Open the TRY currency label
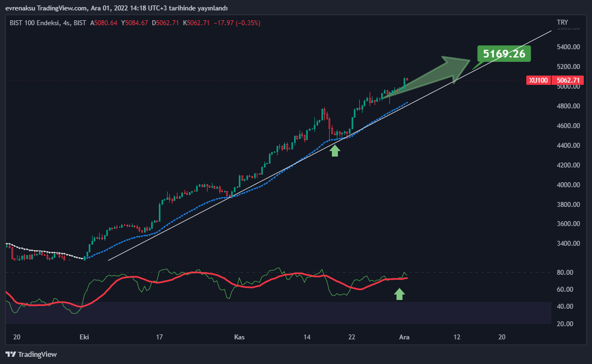Viewport: 592px width, 364px height. coord(562,22)
